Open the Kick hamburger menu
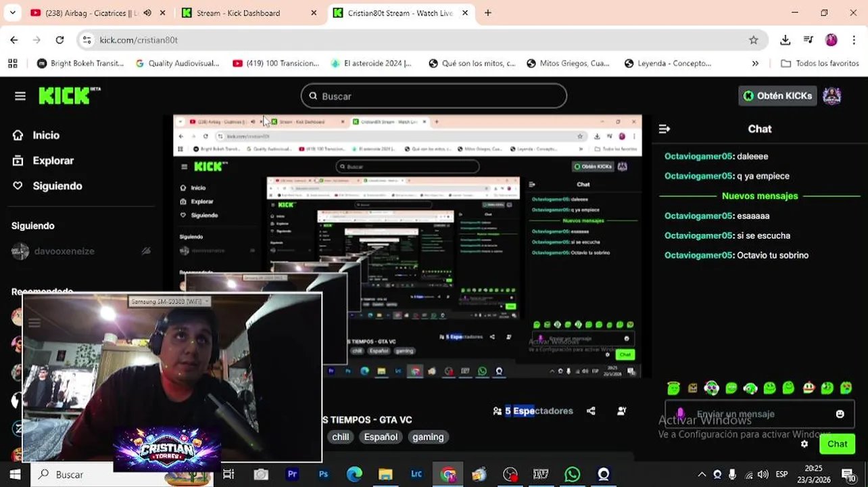The height and width of the screenshot is (487, 868). [x=20, y=96]
